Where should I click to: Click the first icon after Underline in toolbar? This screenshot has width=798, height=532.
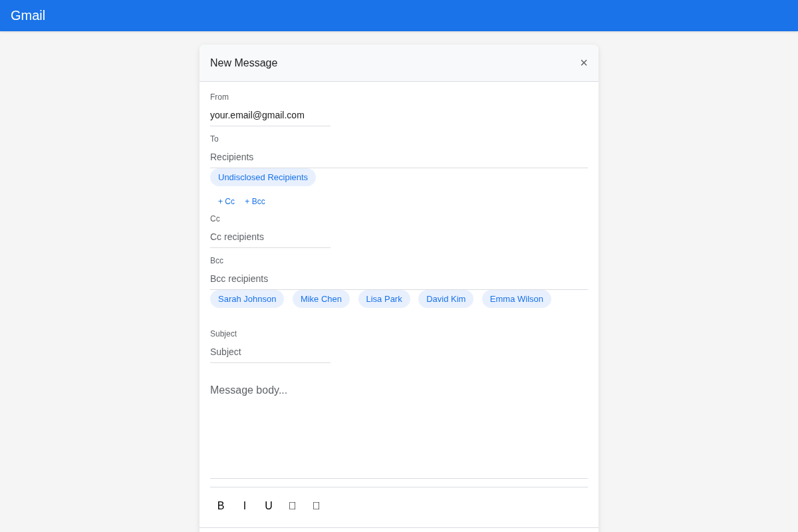292,505
